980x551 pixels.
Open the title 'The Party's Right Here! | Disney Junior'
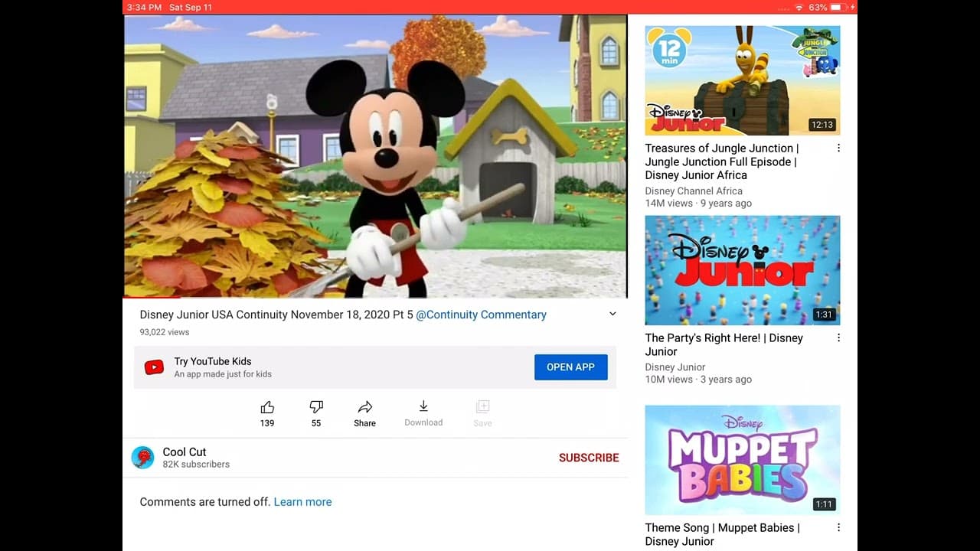724,344
